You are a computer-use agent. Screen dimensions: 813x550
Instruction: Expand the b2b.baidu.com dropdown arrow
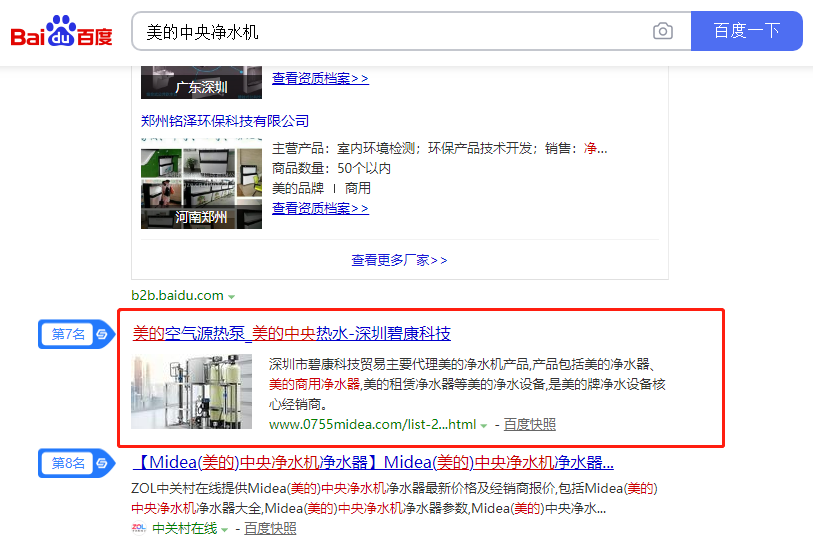(231, 297)
